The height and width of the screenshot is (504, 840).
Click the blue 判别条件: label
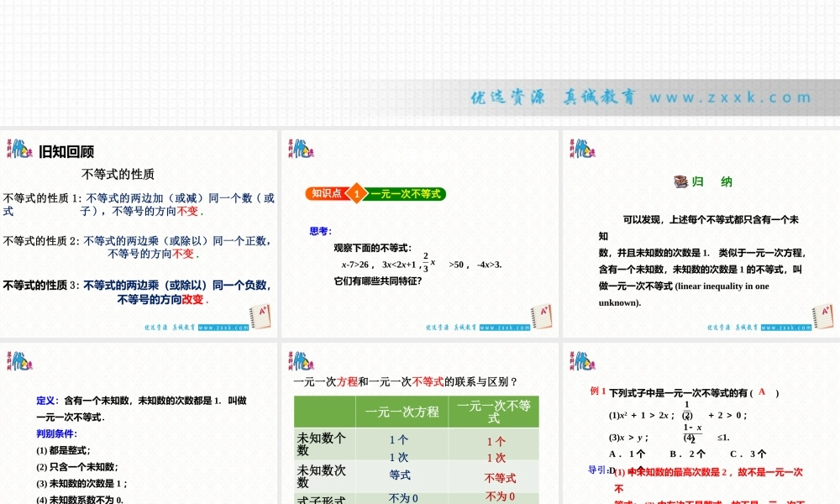point(57,433)
